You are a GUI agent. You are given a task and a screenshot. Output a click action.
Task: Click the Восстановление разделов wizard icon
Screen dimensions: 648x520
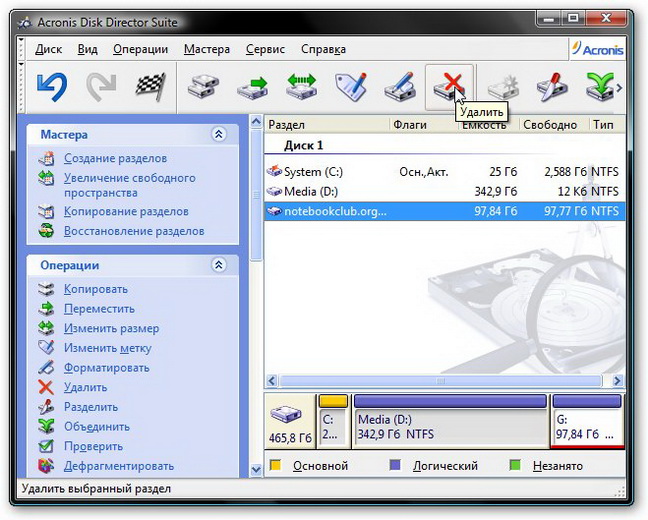tap(46, 231)
